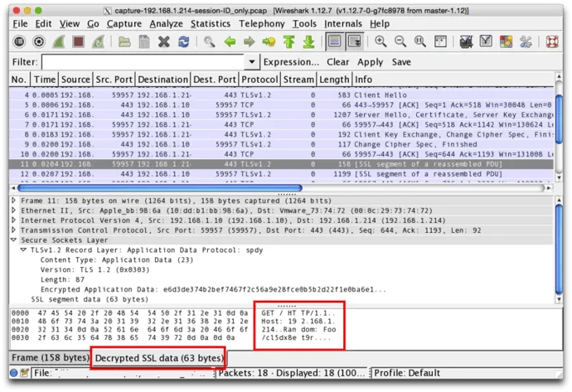Open the Filter history dropdown arrow

pyautogui.click(x=251, y=62)
